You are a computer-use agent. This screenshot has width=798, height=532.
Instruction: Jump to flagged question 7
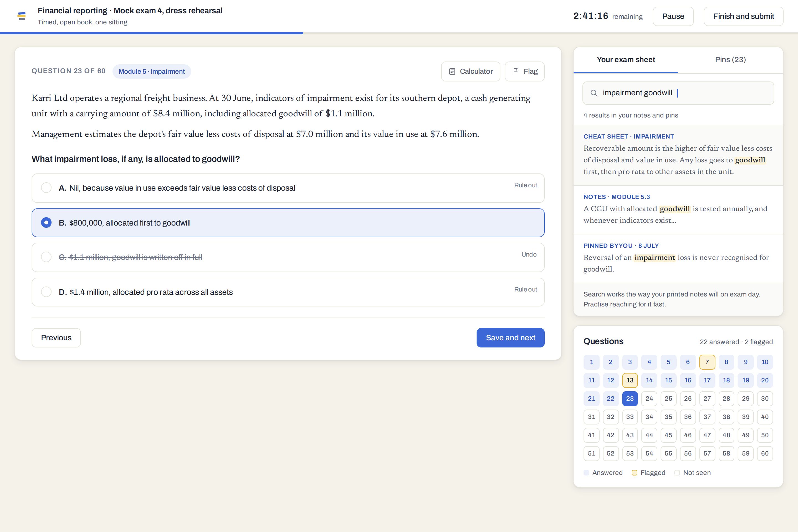click(707, 362)
